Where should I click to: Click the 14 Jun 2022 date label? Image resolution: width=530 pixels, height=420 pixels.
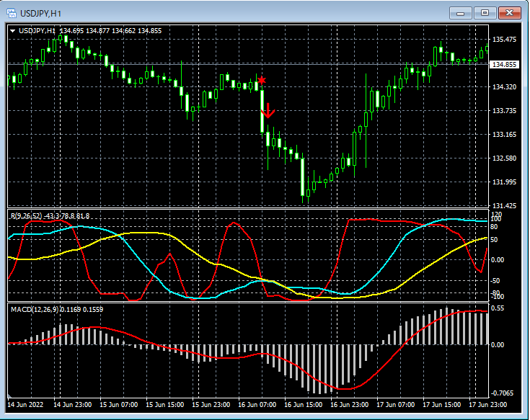[27, 404]
